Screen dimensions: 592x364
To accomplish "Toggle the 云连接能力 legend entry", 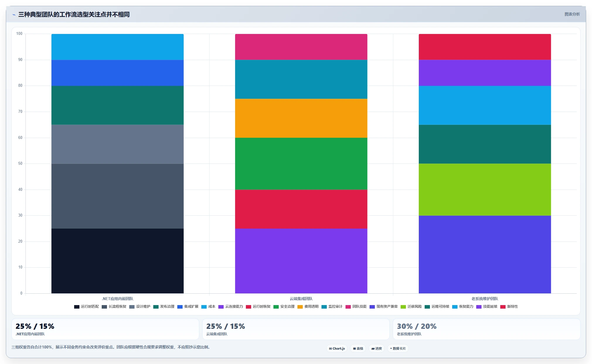I will [231, 307].
